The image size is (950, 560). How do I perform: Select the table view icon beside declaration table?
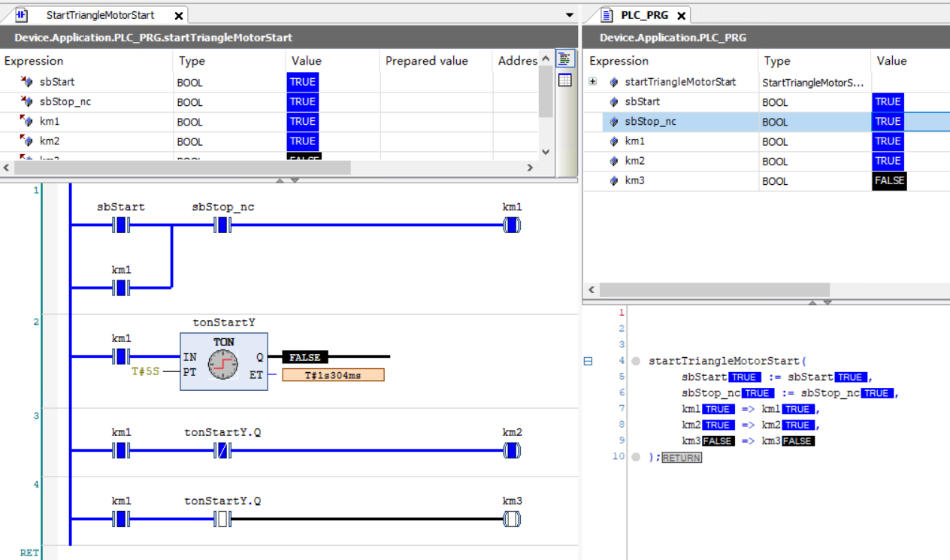tap(564, 80)
